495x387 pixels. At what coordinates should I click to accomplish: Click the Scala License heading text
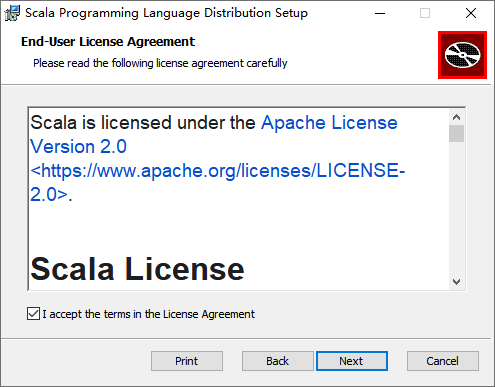coord(137,269)
